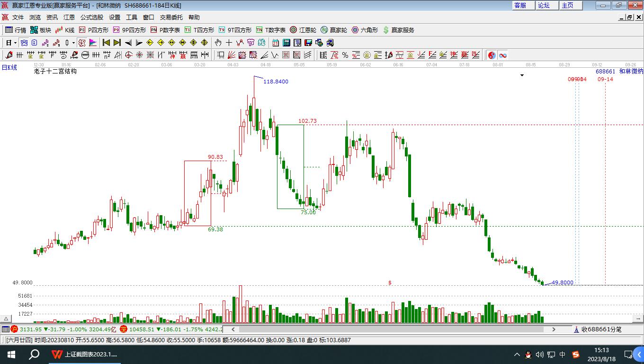Switch to the K线 candlestick chart
The height and width of the screenshot is (364, 644).
click(x=65, y=30)
